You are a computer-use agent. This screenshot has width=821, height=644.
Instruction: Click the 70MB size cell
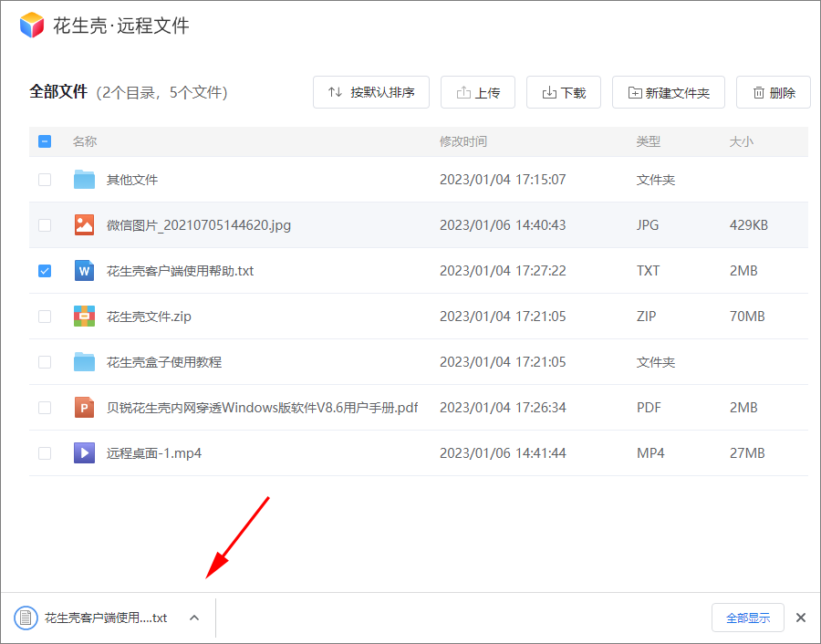point(747,317)
